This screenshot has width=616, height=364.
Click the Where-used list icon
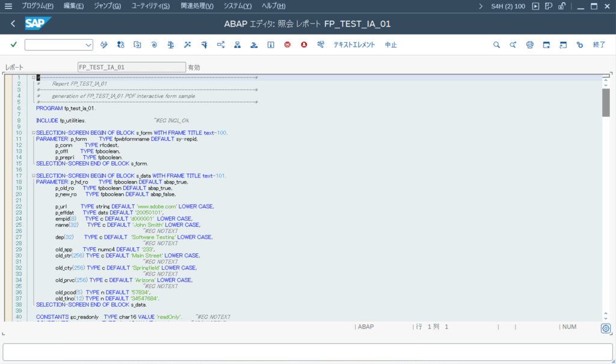(221, 45)
